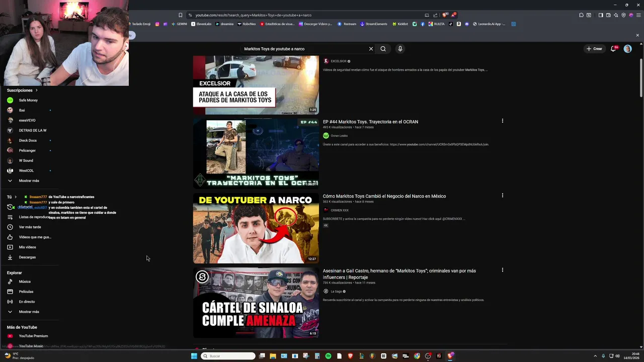Screen dimensions: 644x362
Task: Open Cártel de Sinaloa Cumple Amenaza thumbnail
Action: coord(256,303)
